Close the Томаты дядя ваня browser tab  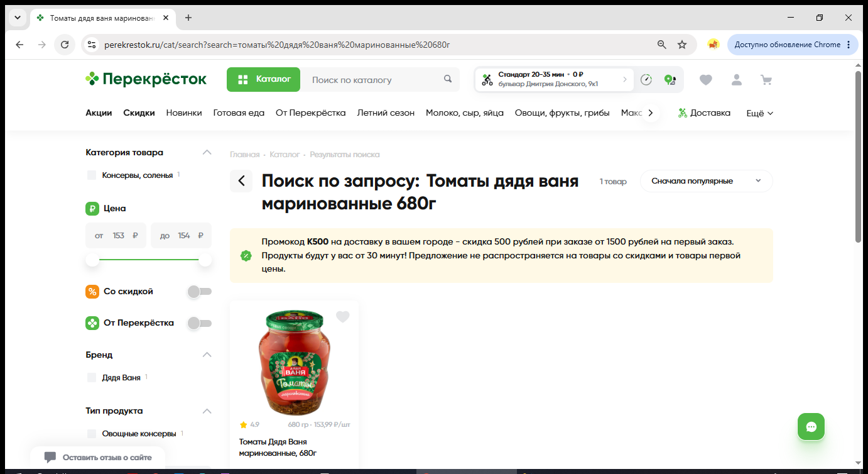tap(166, 18)
